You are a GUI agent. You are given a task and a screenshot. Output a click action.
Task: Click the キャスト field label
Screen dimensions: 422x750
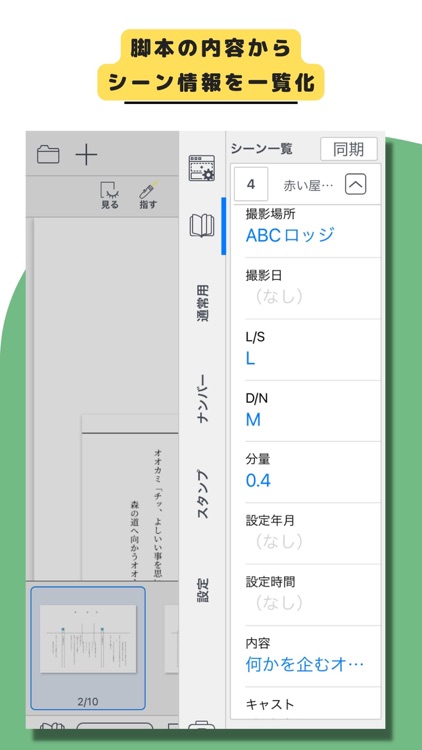pos(270,704)
